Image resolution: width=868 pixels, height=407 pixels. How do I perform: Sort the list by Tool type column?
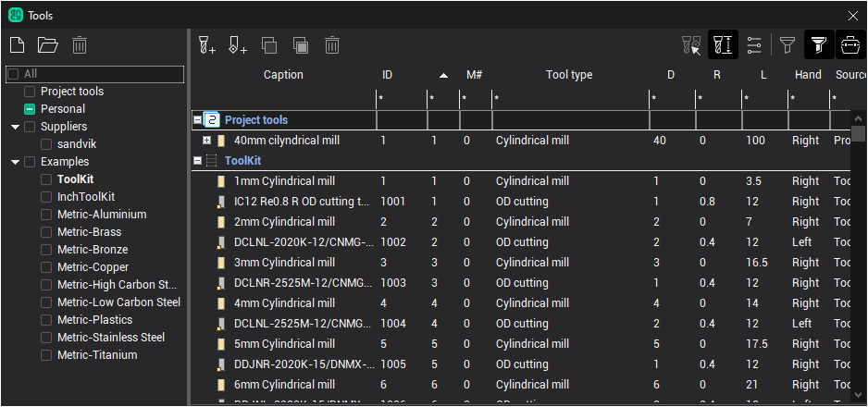click(x=568, y=75)
